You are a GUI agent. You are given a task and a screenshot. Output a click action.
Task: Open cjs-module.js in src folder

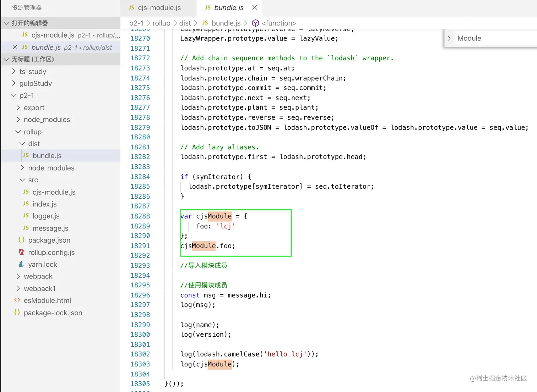point(54,192)
